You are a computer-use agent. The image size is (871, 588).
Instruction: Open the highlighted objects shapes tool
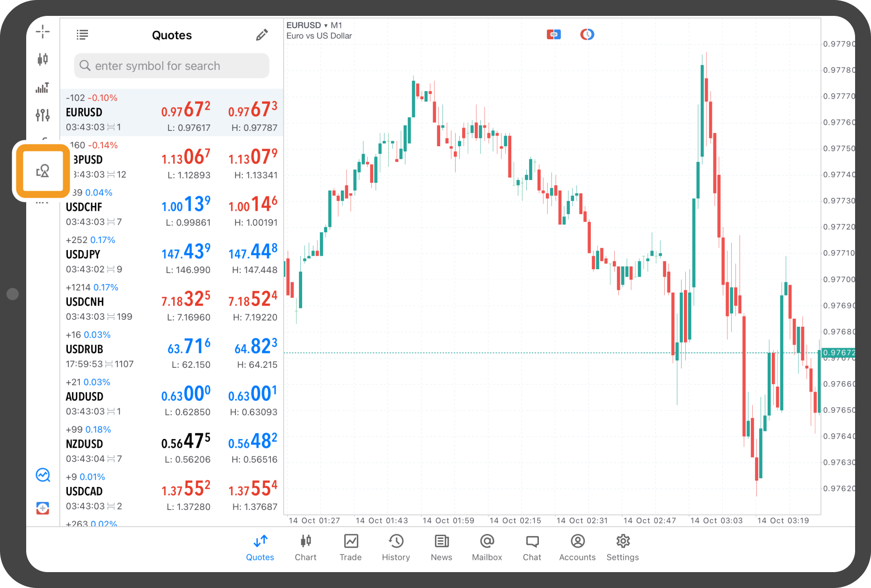(x=43, y=171)
